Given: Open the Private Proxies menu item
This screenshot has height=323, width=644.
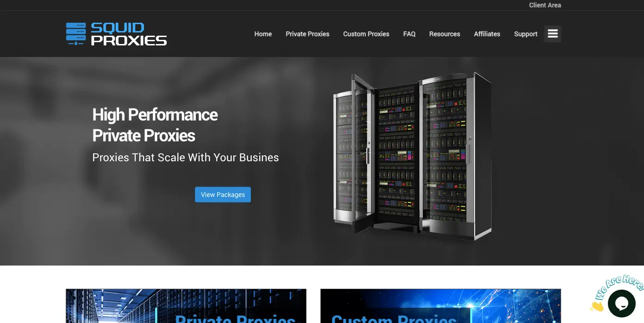Looking at the screenshot, I should click(x=307, y=34).
